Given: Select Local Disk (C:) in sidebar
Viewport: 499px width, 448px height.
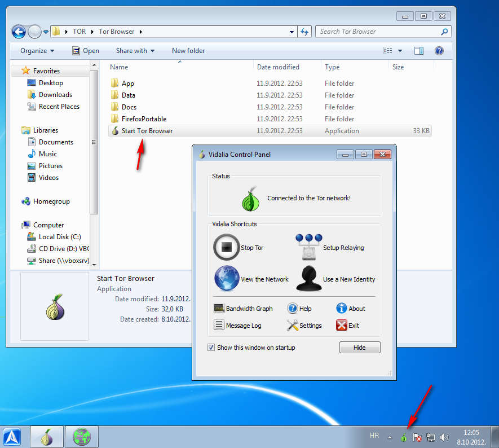Looking at the screenshot, I should pyautogui.click(x=59, y=237).
